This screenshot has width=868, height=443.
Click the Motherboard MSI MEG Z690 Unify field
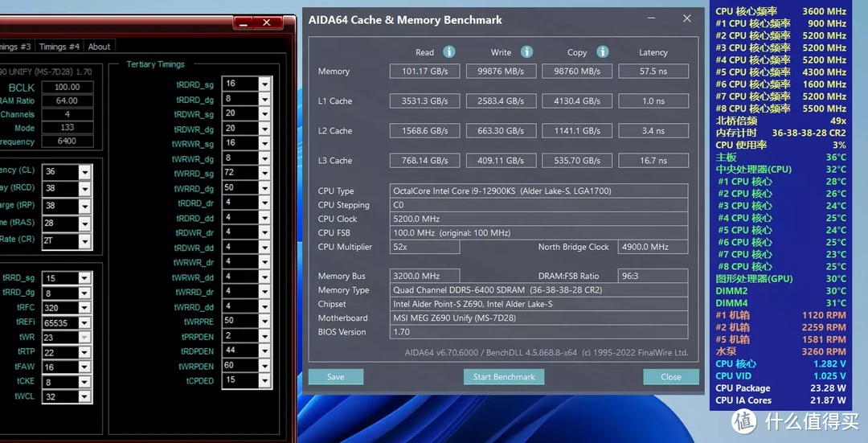tap(538, 318)
